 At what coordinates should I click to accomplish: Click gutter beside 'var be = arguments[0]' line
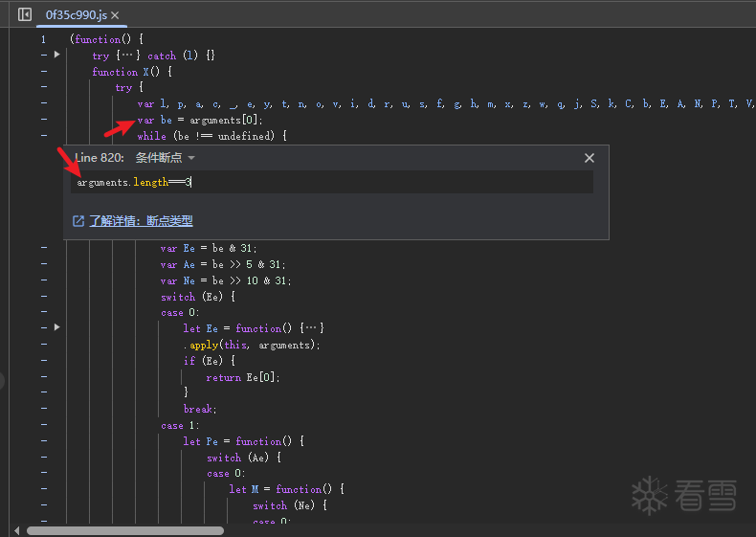(43, 120)
